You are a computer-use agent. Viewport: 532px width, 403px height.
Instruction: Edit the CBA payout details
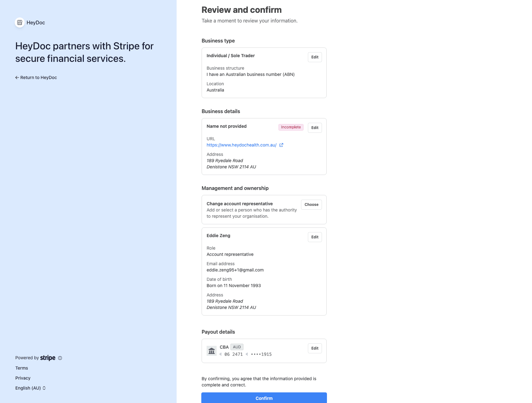point(314,348)
